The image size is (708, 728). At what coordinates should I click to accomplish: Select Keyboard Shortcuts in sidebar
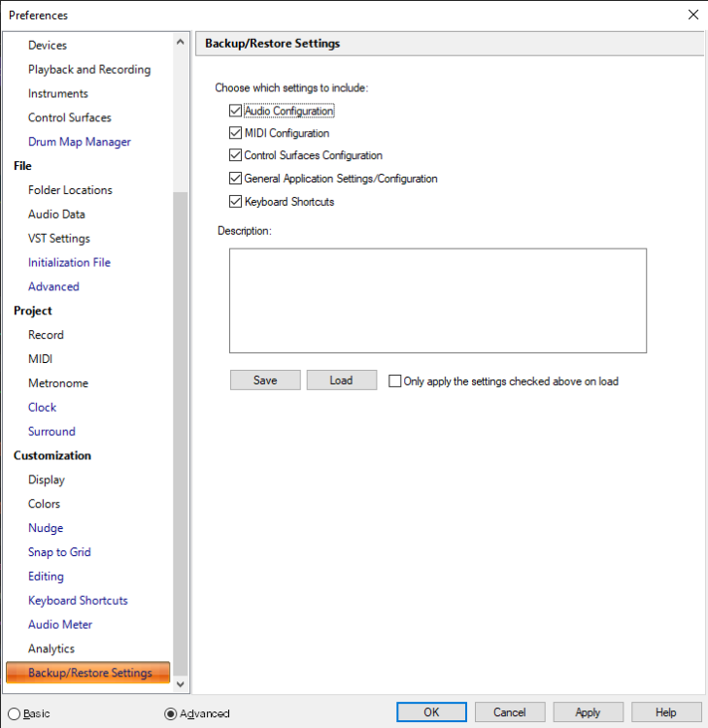[x=78, y=600]
